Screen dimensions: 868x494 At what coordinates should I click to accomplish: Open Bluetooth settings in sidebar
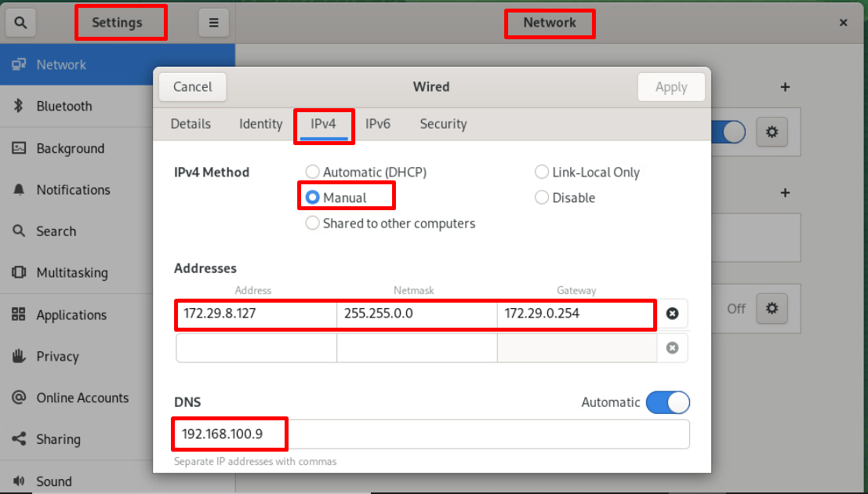click(x=64, y=107)
